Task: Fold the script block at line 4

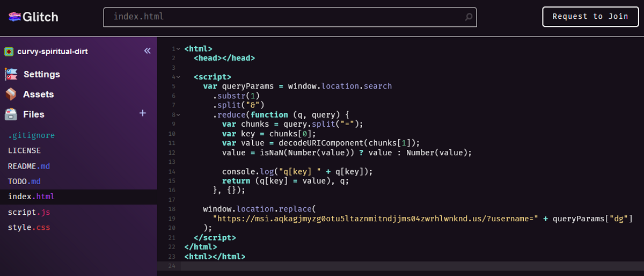Action: click(x=178, y=77)
